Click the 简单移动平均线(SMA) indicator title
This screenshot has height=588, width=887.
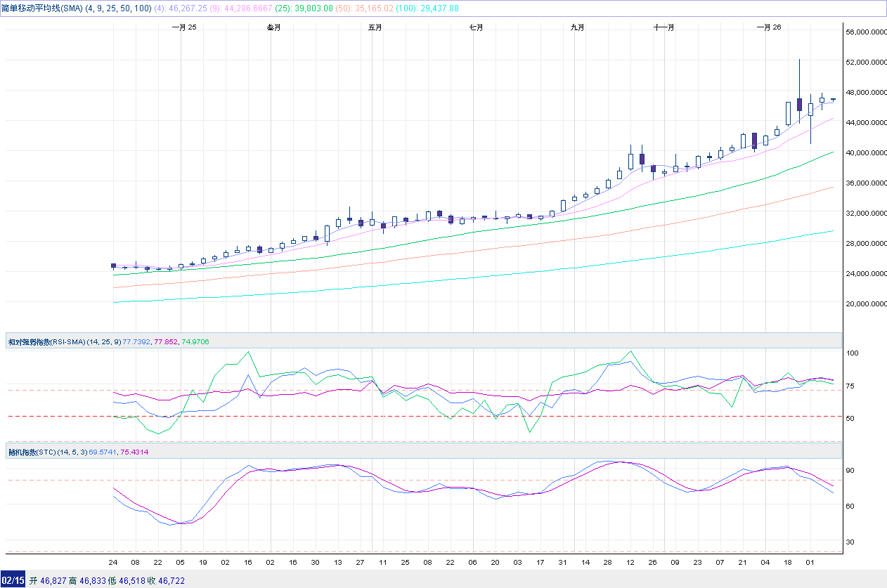[x=42, y=8]
